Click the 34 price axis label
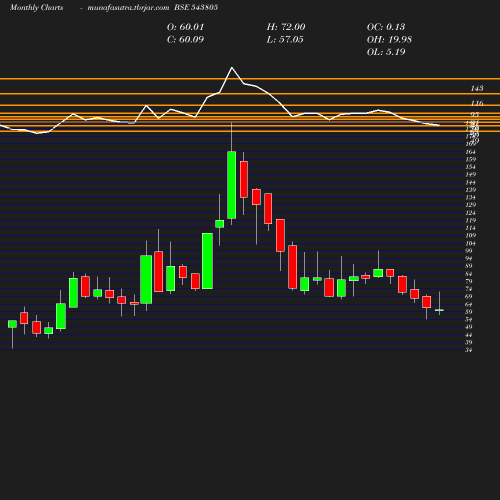The image size is (500, 500). pos(469,350)
